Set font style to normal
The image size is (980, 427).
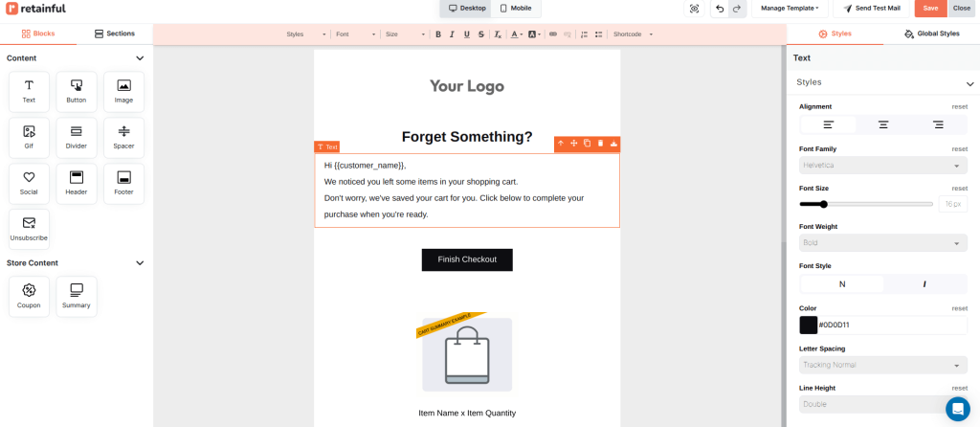tap(842, 283)
